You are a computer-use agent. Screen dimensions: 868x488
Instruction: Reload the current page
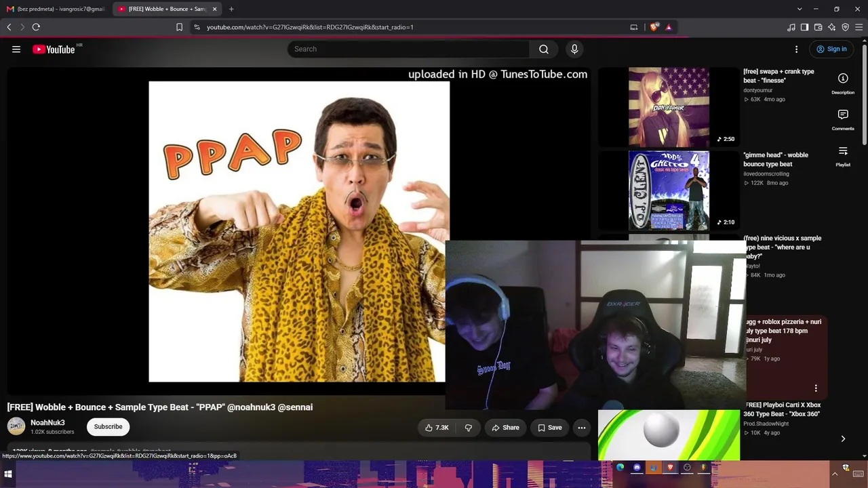tap(36, 27)
